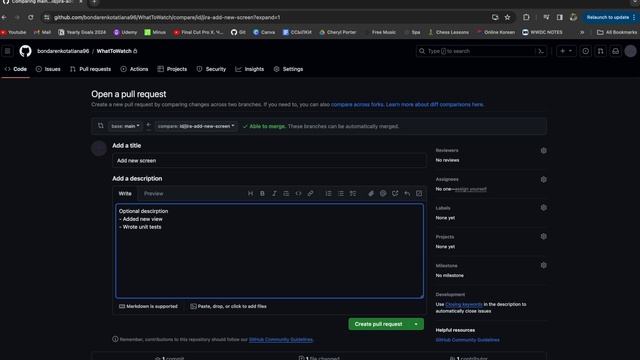Expand the Create pull request options arrow

(x=416, y=324)
